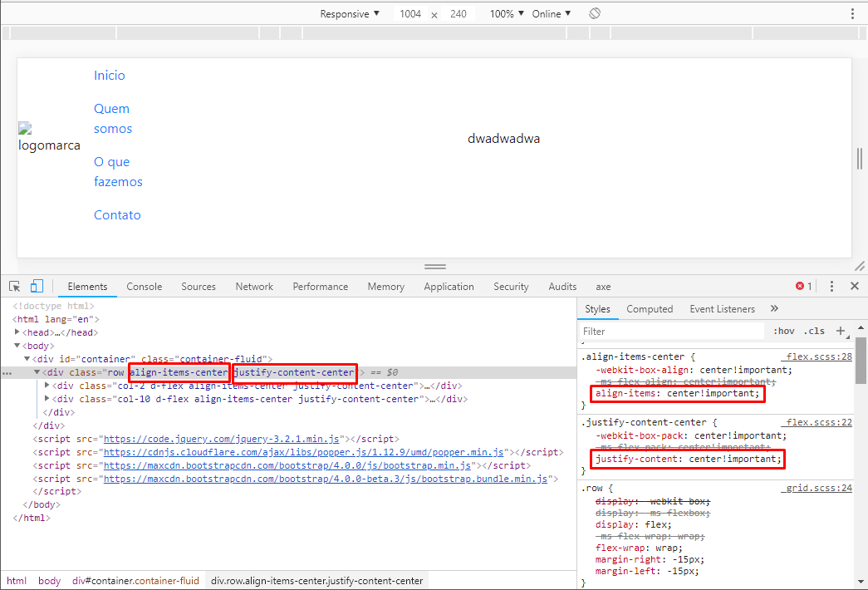
Task: Collapse the body element node
Action: point(17,345)
